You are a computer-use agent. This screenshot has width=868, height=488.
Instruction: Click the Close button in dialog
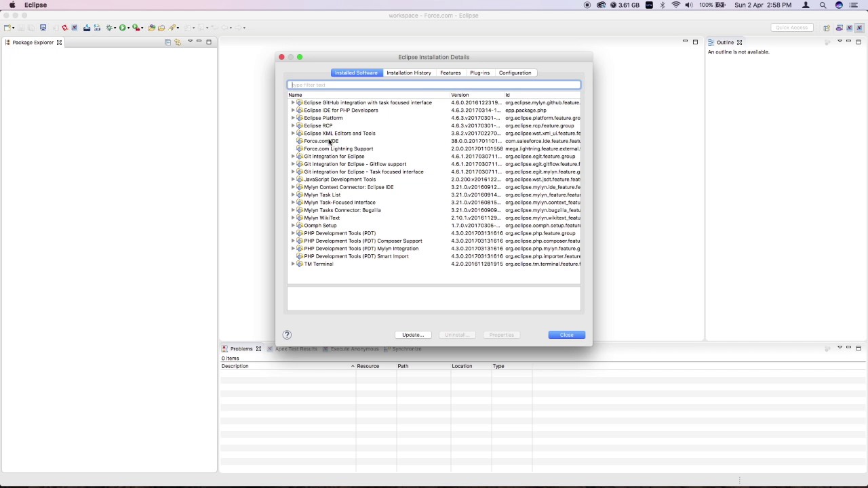tap(567, 335)
